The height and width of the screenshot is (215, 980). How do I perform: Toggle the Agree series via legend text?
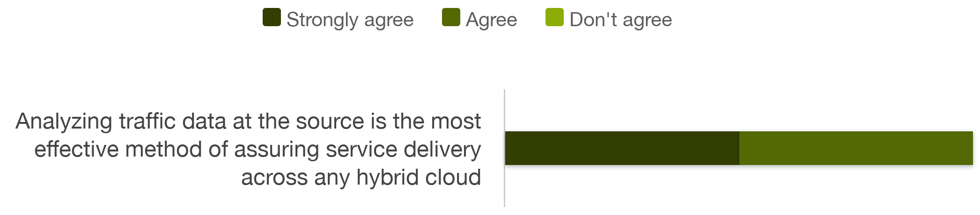(491, 20)
